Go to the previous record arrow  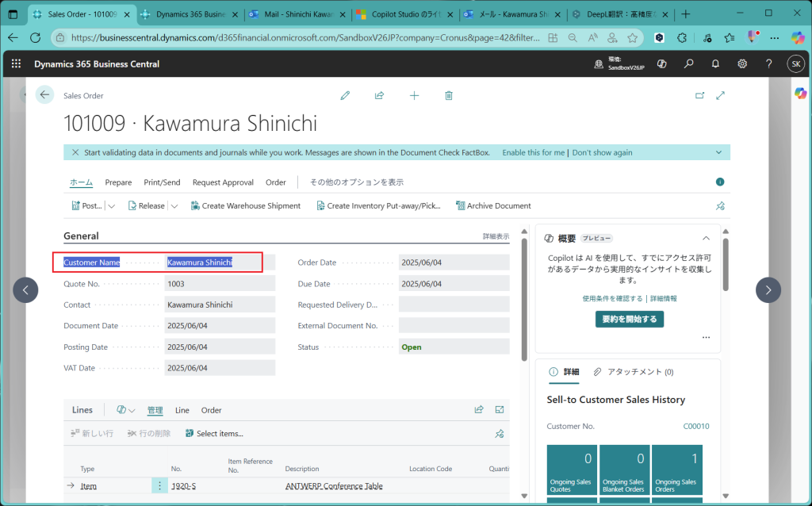click(x=25, y=290)
